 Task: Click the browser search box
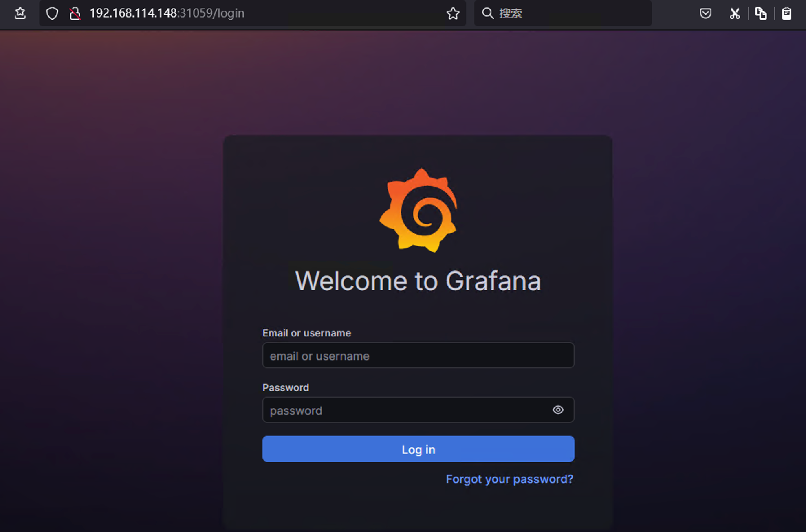coord(563,13)
